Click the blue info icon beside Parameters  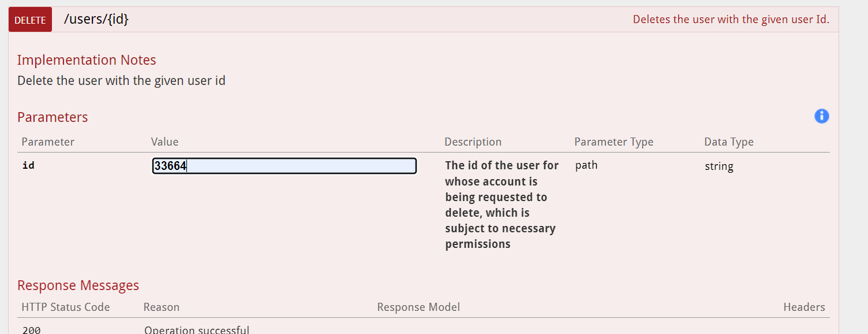pyautogui.click(x=821, y=116)
